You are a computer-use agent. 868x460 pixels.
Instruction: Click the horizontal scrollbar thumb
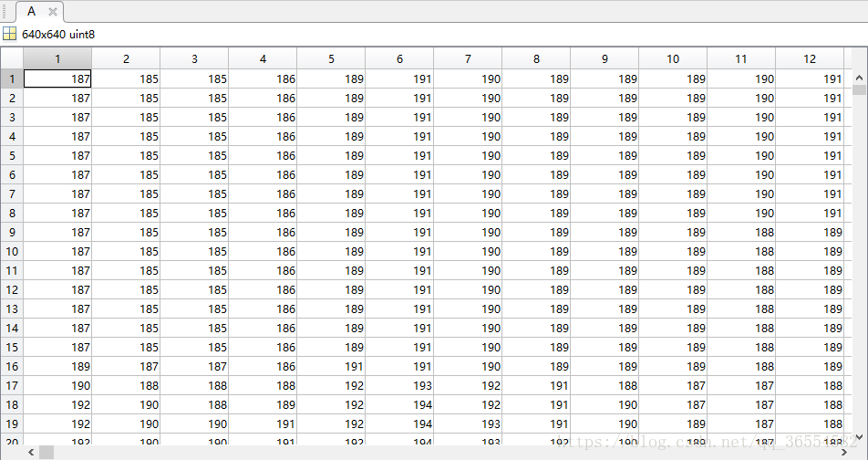coord(46,452)
